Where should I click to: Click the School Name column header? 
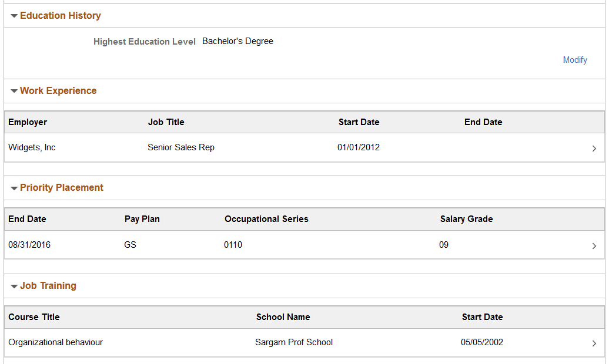[x=283, y=317]
